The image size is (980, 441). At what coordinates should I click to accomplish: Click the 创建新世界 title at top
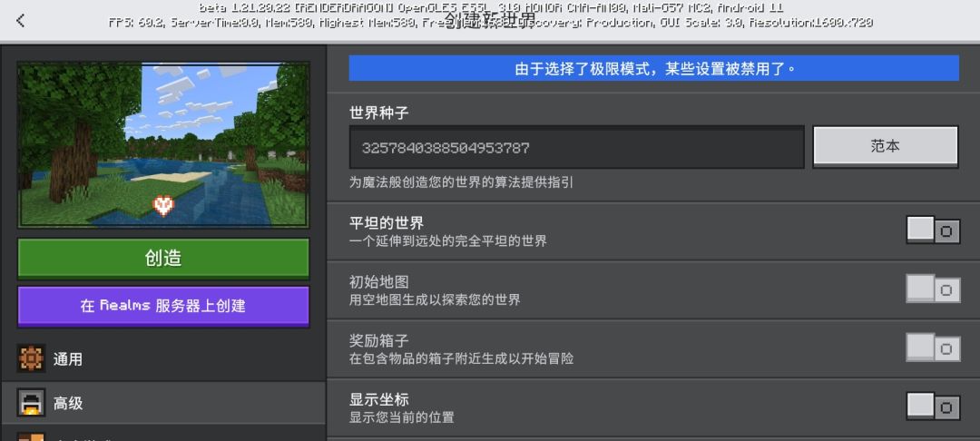(490, 21)
